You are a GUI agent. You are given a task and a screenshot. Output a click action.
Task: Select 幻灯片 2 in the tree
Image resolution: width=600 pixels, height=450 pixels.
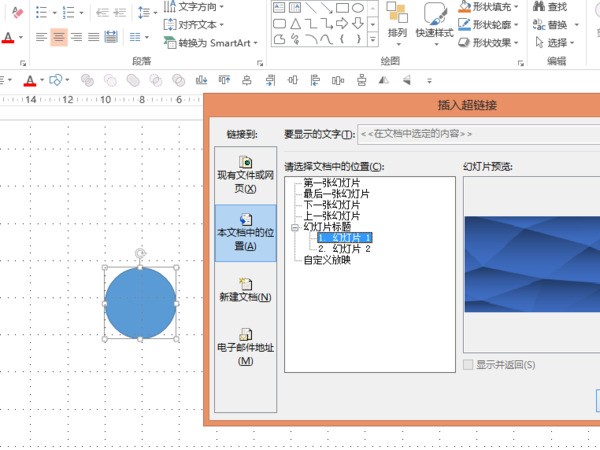tap(344, 249)
